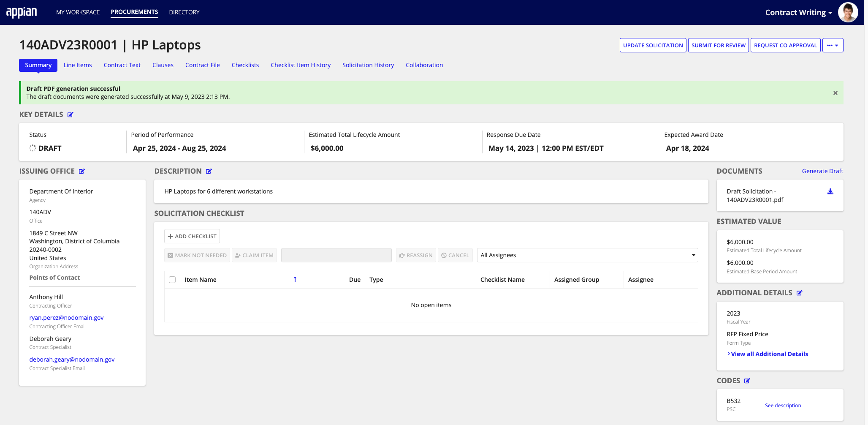Viewport: 868px width, 425px height.
Task: Download Draft Solicitation PDF icon
Action: click(830, 191)
